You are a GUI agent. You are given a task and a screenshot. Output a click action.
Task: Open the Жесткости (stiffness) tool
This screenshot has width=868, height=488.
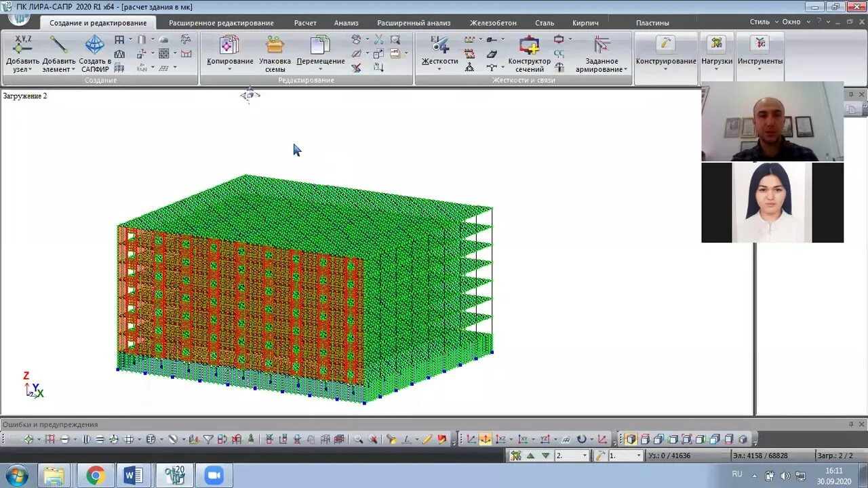(x=439, y=53)
